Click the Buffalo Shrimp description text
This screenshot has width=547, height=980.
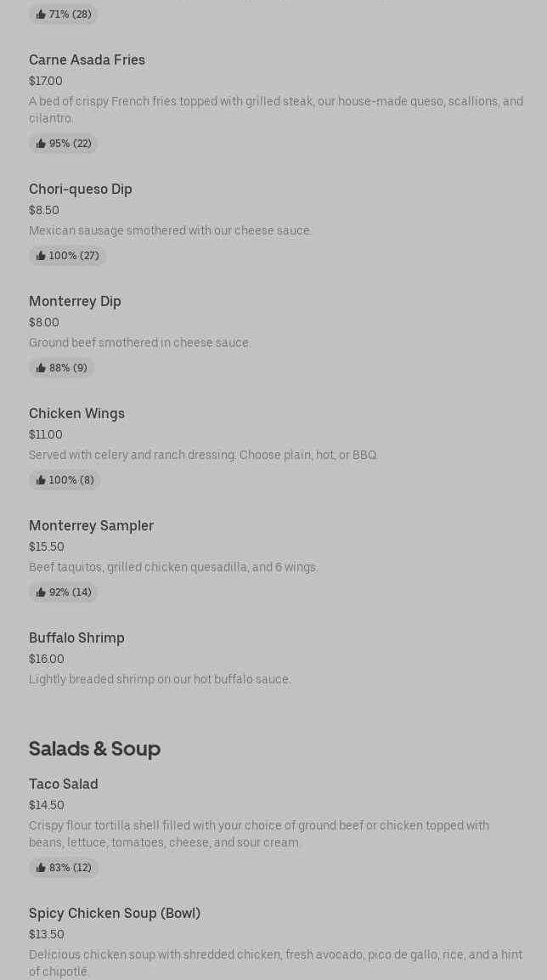click(160, 679)
